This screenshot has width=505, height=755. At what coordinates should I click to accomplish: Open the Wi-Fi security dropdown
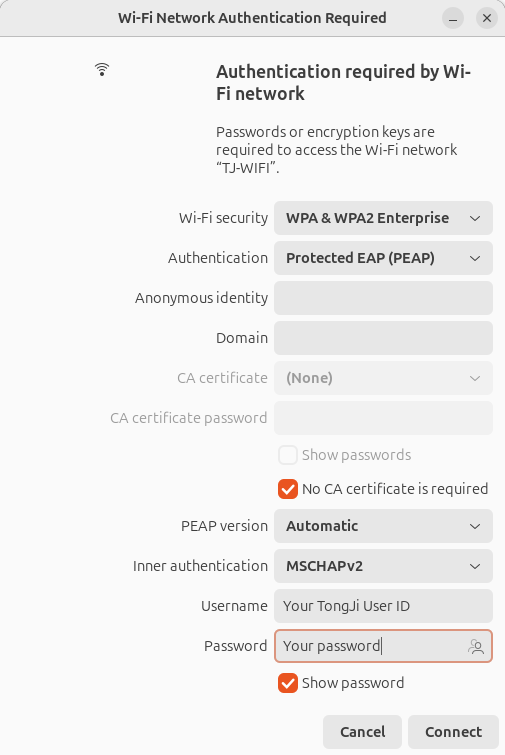[x=383, y=218]
